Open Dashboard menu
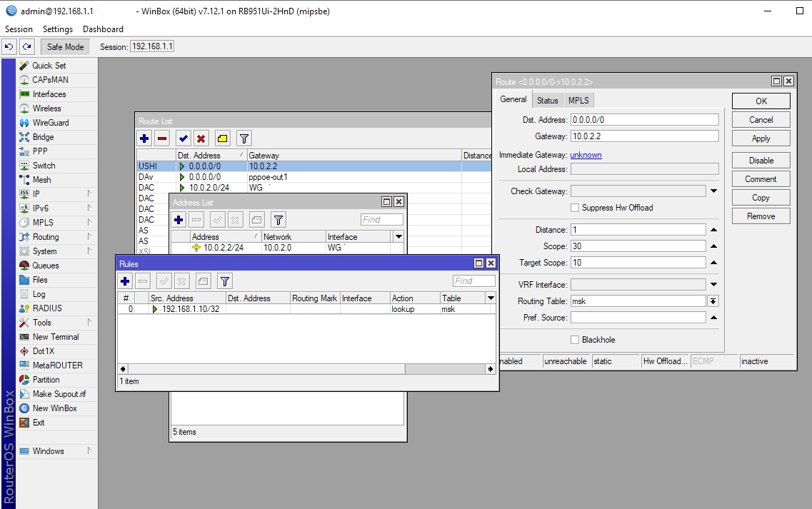812x509 pixels. point(103,29)
